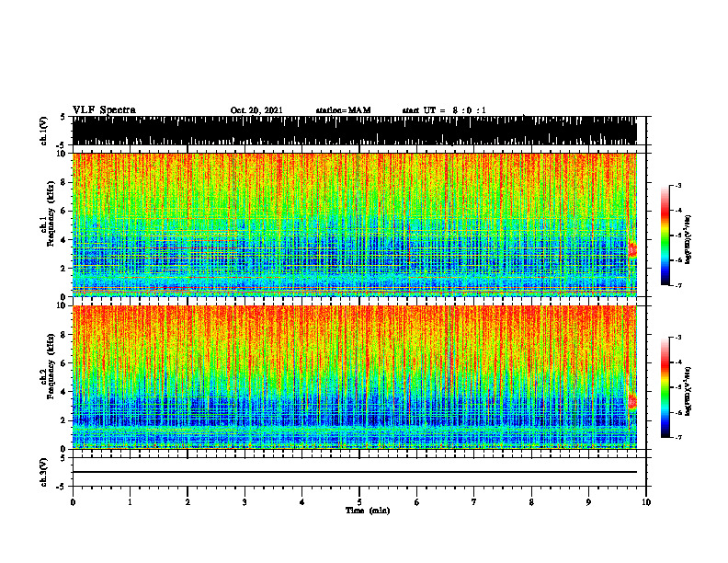The width and height of the screenshot is (728, 563).
Task: Click the time axis tick label '6'
Action: [417, 502]
